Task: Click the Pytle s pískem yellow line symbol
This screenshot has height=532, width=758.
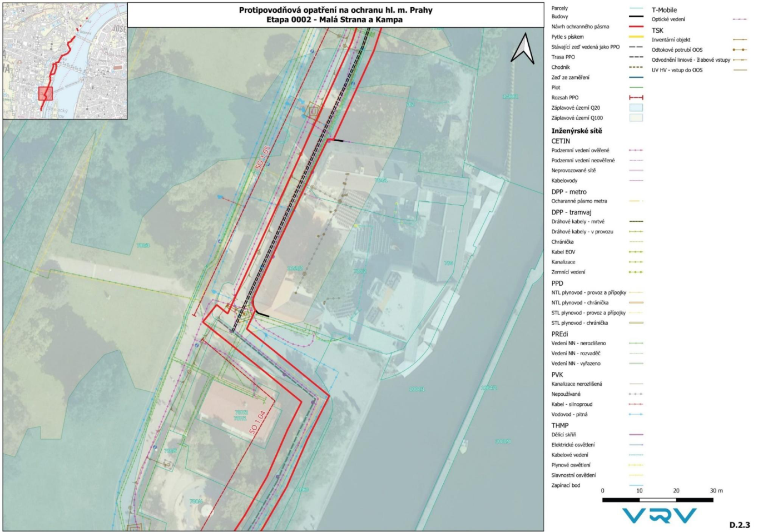Action: 636,37
